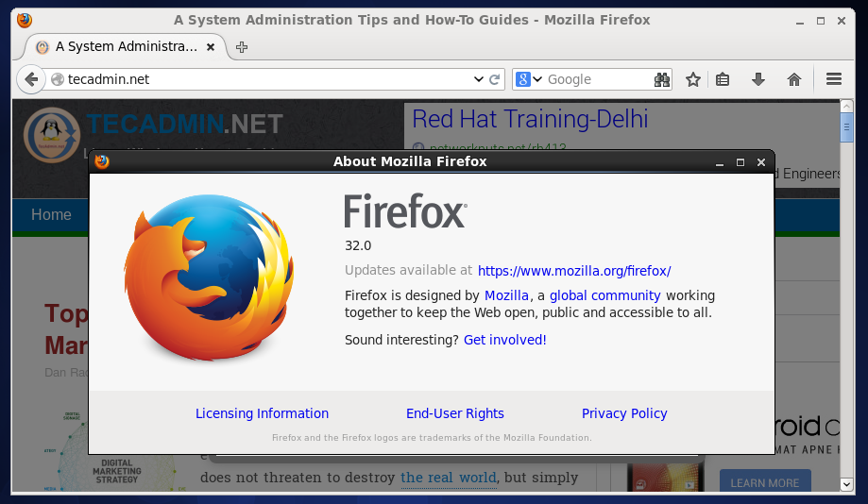868x504 pixels.
Task: Choose search engine via Google icon dropdown
Action: 529,79
